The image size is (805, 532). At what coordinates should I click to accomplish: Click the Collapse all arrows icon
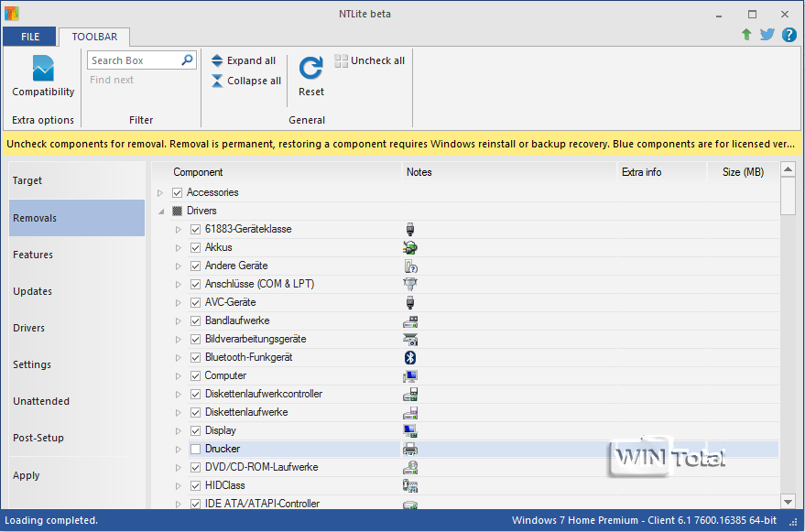[217, 81]
